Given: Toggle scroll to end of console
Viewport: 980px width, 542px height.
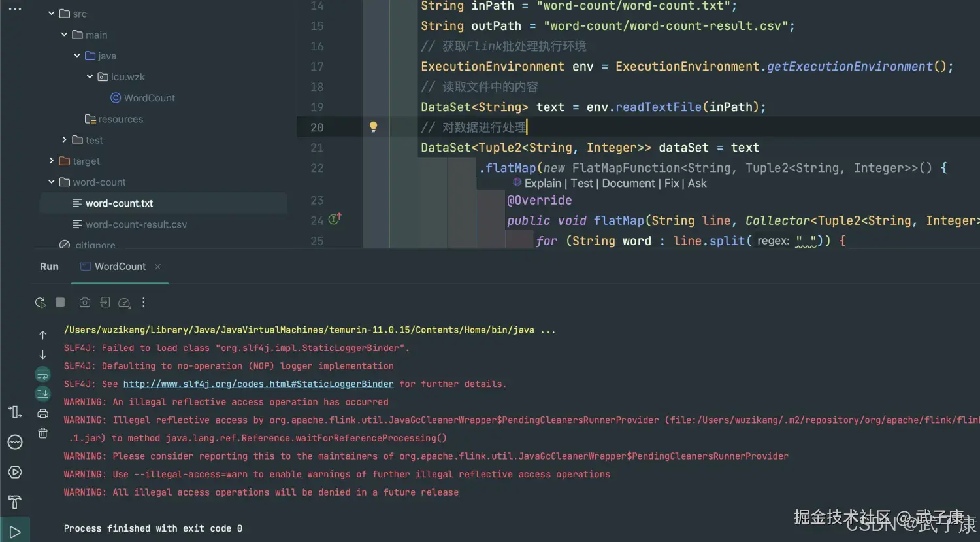Looking at the screenshot, I should click(42, 394).
